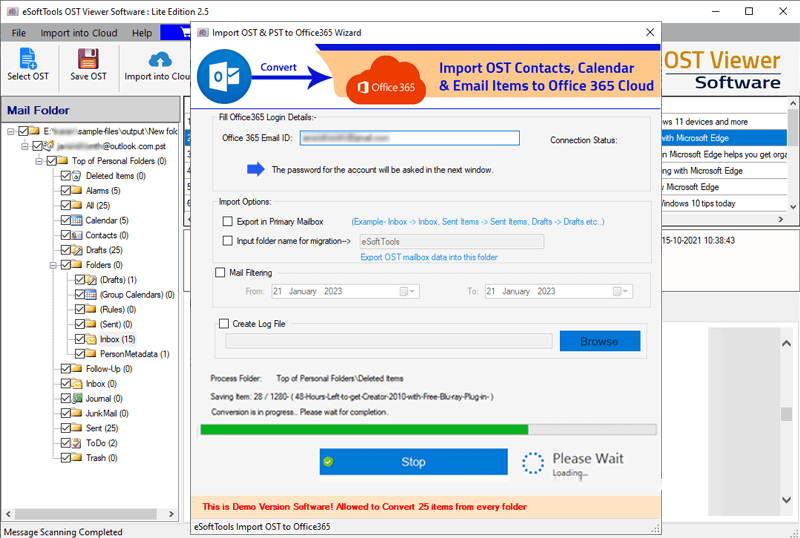Click the Group Calendars folder icon

pos(91,295)
